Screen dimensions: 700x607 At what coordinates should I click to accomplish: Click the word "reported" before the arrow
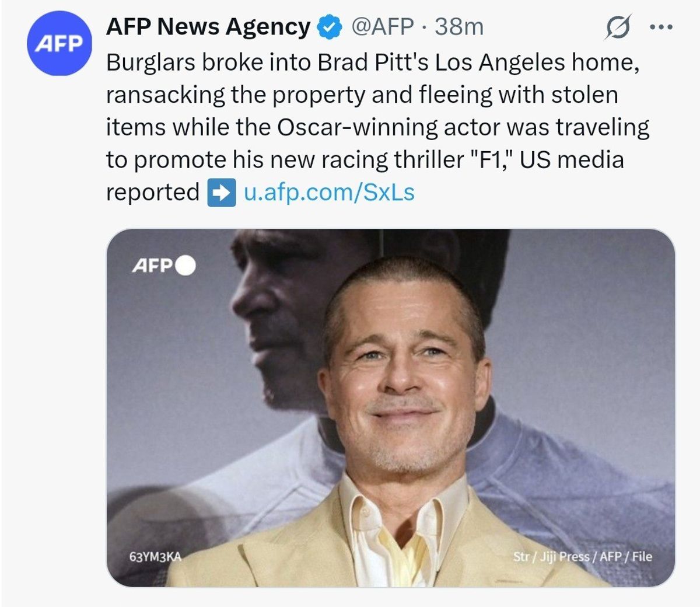coord(153,193)
